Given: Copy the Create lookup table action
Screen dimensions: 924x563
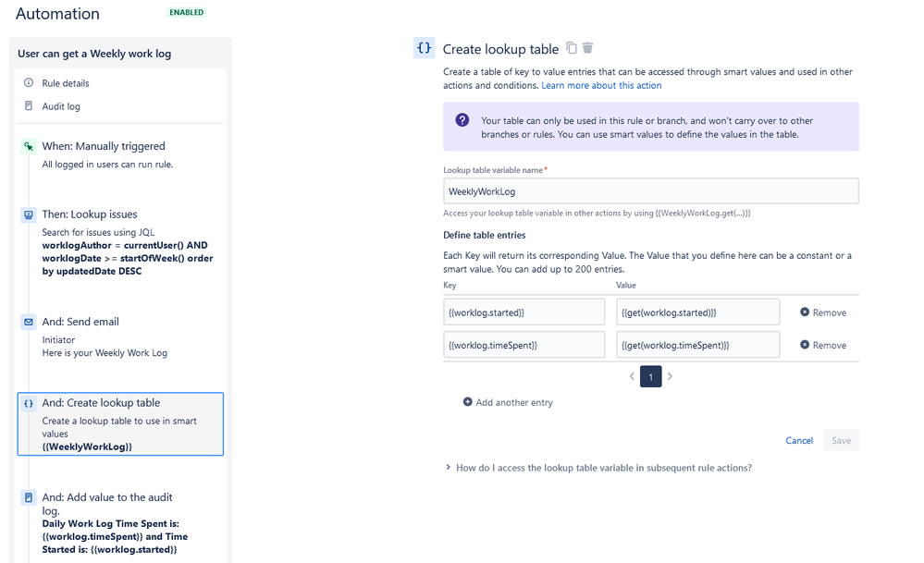Looking at the screenshot, I should pos(571,48).
